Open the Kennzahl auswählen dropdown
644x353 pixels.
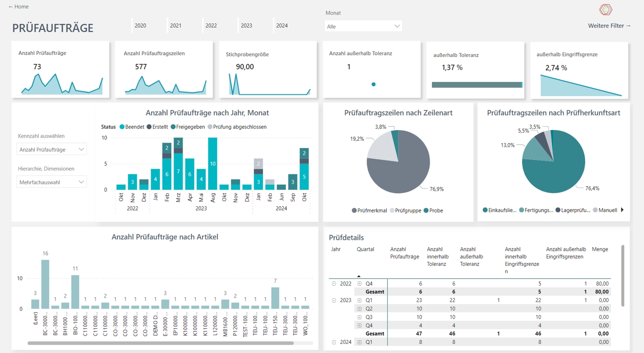(51, 149)
